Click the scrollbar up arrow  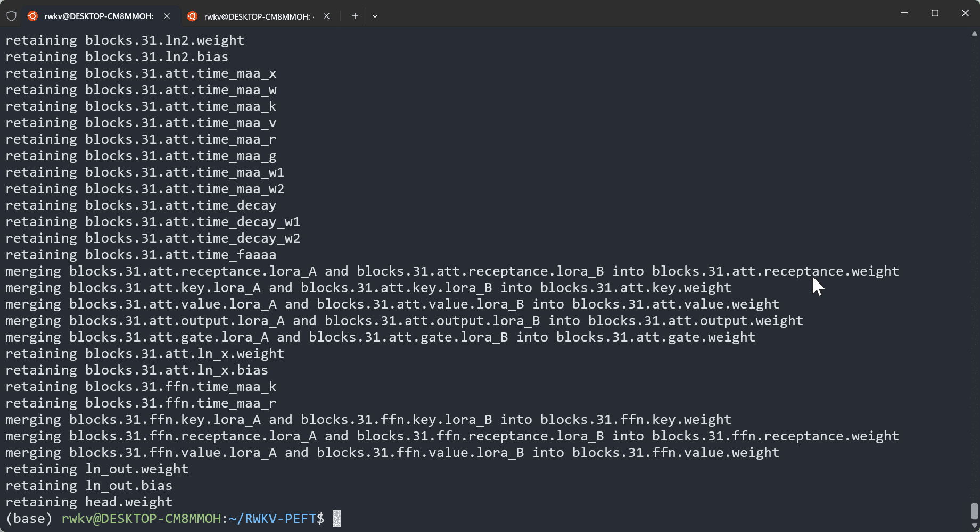click(974, 33)
